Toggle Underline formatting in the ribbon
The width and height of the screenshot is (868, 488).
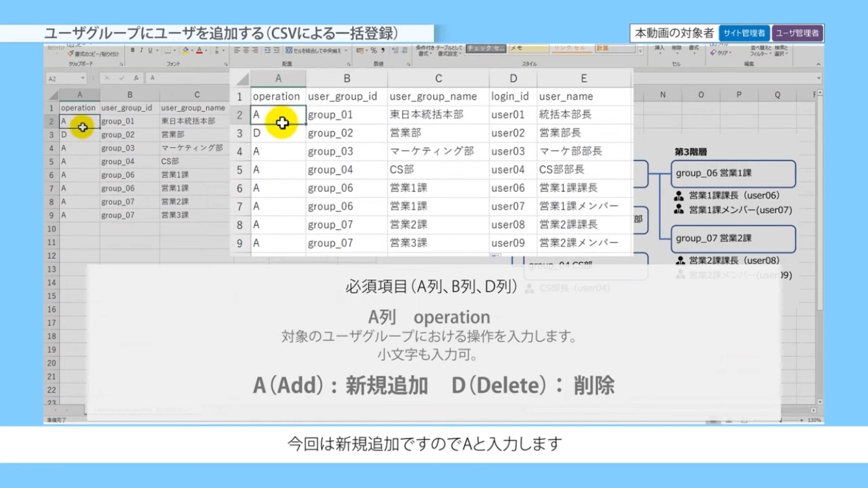150,50
